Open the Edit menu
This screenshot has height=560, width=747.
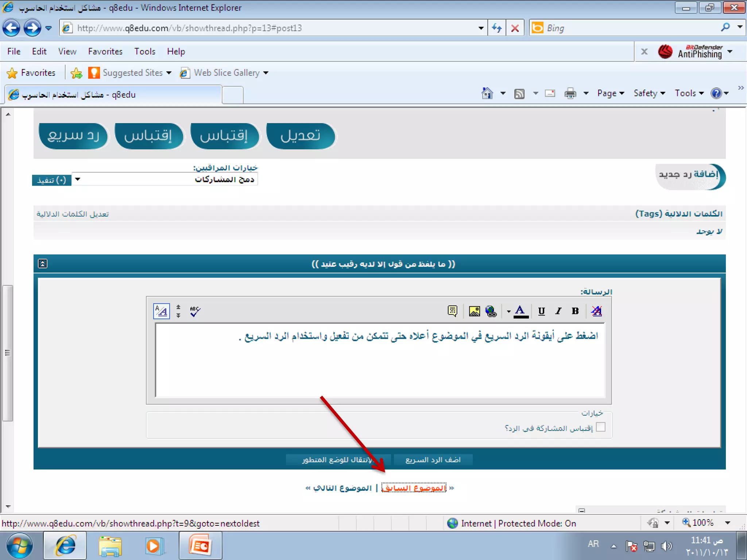coord(39,51)
